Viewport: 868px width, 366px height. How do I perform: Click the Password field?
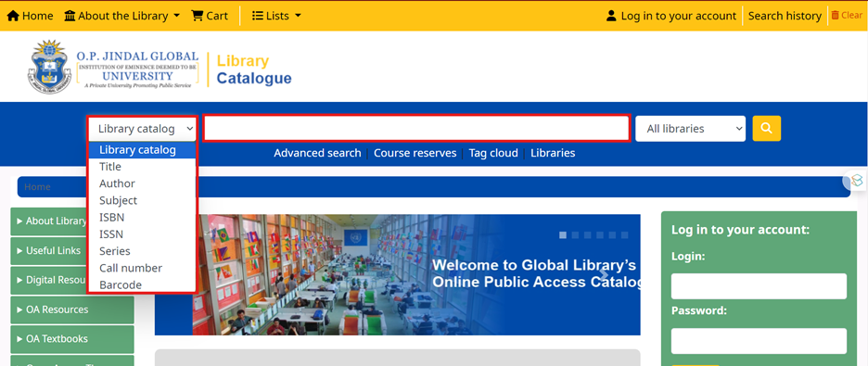[759, 341]
